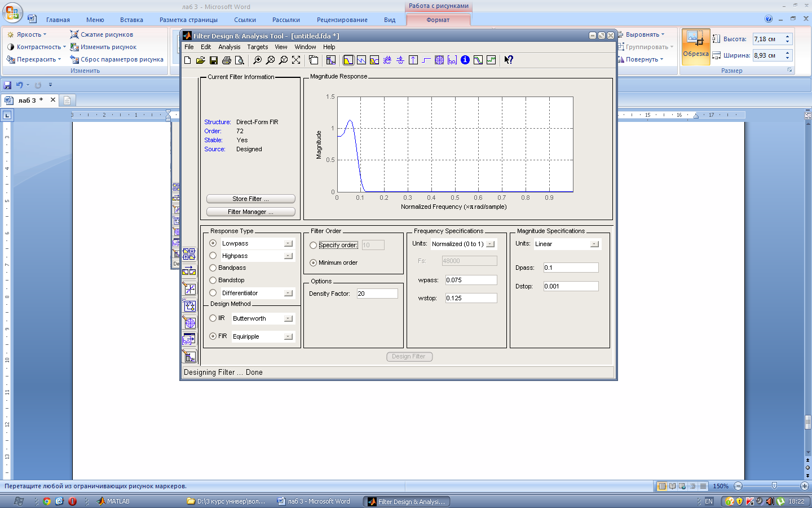Show Pole/Zero plot in toolbar

439,60
